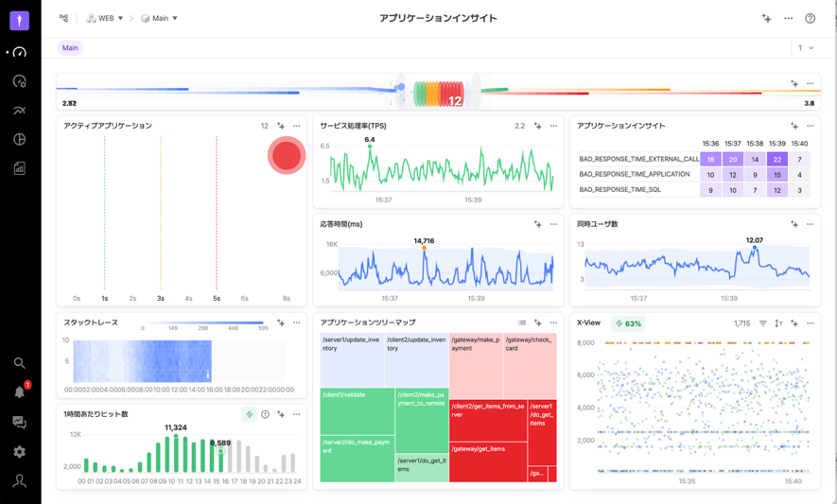Viewport: 837px width, 504px height.
Task: Toggle the green pulse button in 1時間あたりヒット数
Action: click(x=249, y=414)
